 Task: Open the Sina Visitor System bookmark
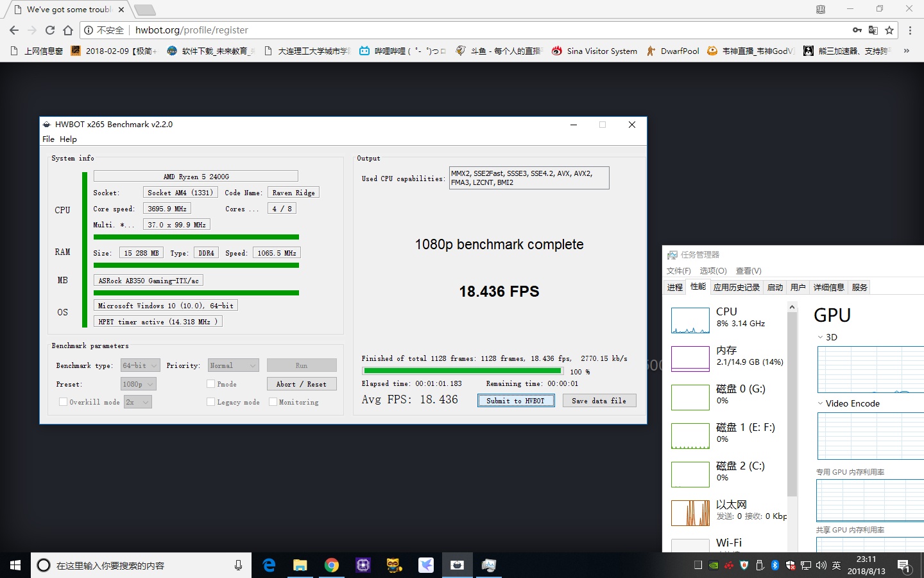pyautogui.click(x=595, y=51)
